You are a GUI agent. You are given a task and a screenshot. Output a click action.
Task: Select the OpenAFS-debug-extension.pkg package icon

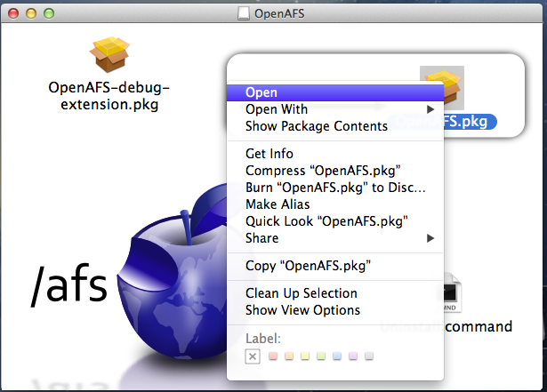[x=109, y=55]
